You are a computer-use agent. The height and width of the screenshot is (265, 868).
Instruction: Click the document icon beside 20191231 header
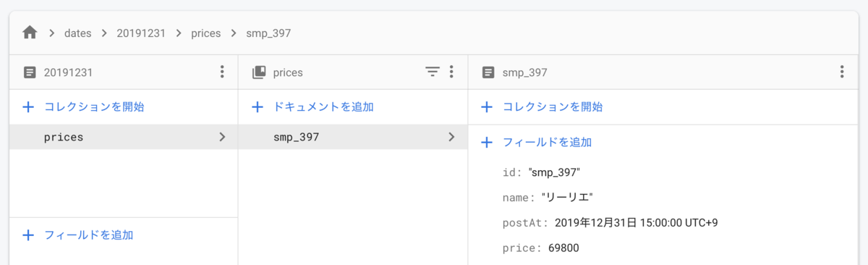click(x=30, y=72)
